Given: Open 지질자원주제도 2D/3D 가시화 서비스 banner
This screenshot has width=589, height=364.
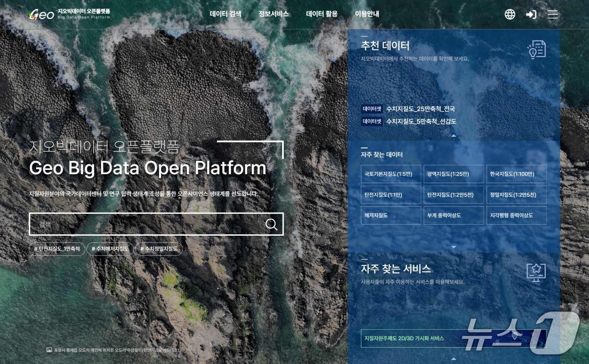Looking at the screenshot, I should (x=454, y=338).
